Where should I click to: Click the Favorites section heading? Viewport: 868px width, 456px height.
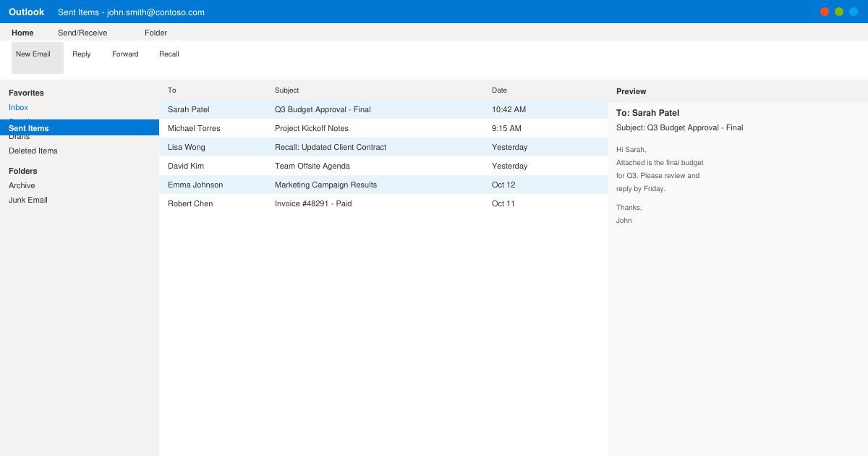pyautogui.click(x=26, y=93)
